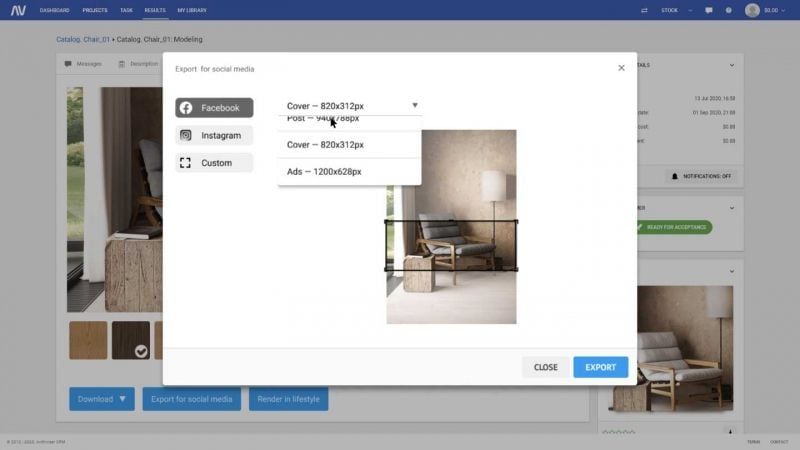Select the light wood material swatch
800x450 pixels.
(x=88, y=340)
